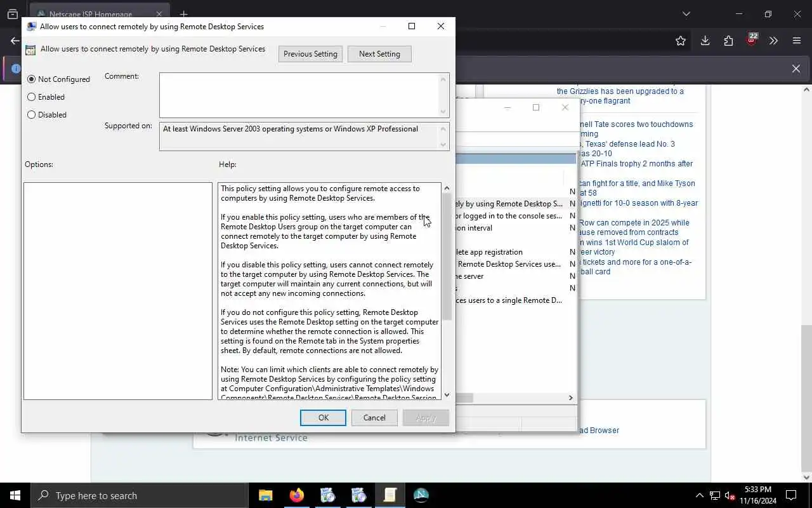
Task: Click the greyed-out Apply button
Action: 426,418
